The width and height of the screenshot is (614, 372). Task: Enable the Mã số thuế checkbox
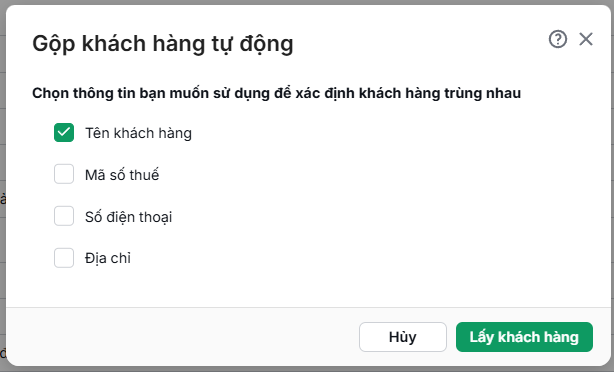pos(64,174)
